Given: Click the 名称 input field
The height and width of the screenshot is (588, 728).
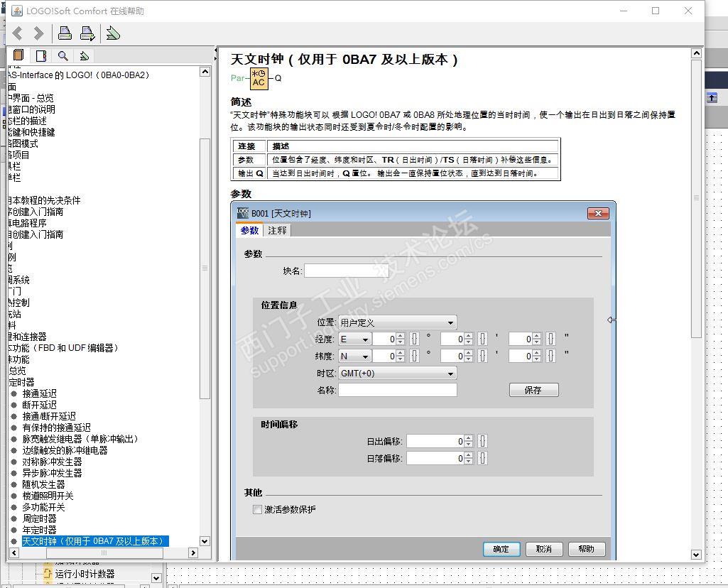Looking at the screenshot, I should point(398,390).
